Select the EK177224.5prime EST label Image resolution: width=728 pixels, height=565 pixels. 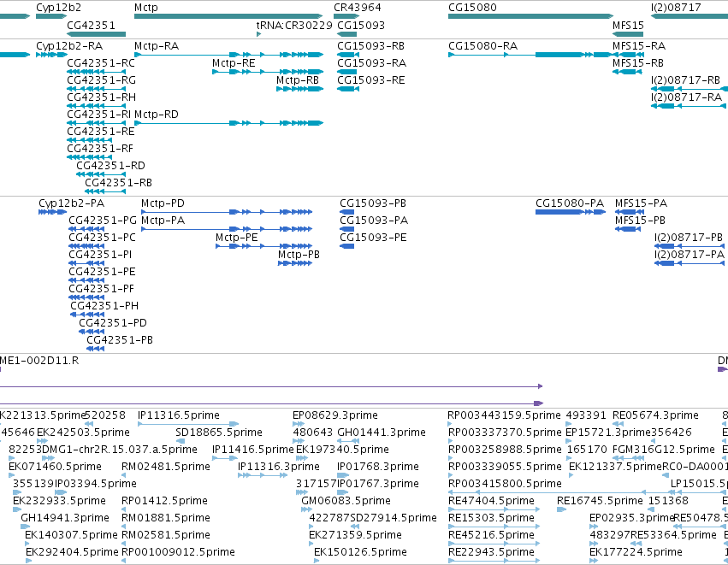[x=636, y=552]
